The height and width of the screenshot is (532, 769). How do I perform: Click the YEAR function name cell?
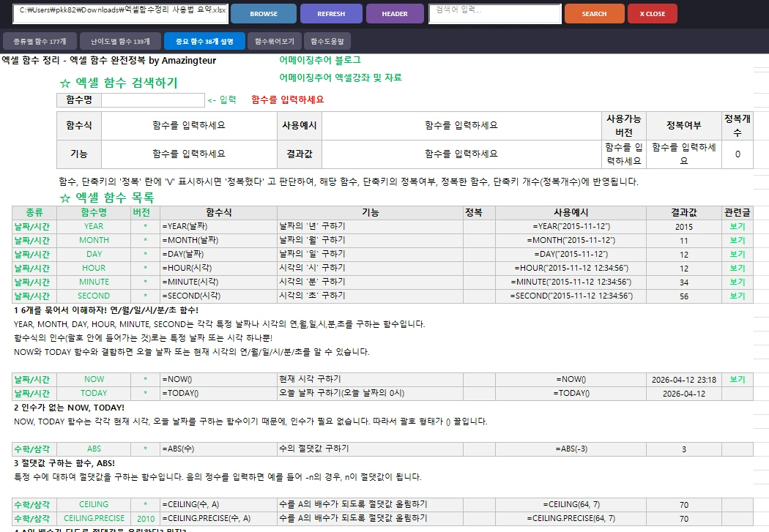94,226
